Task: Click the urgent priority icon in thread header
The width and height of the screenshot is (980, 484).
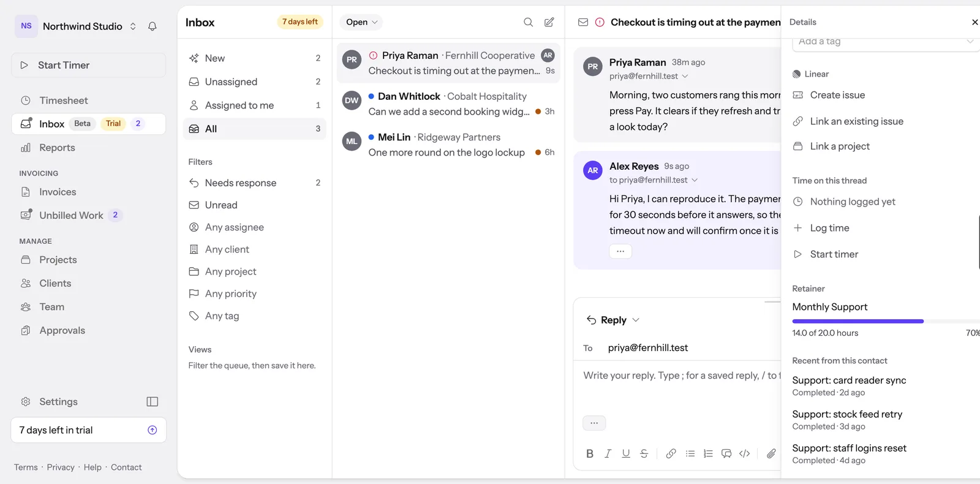Action: click(600, 22)
